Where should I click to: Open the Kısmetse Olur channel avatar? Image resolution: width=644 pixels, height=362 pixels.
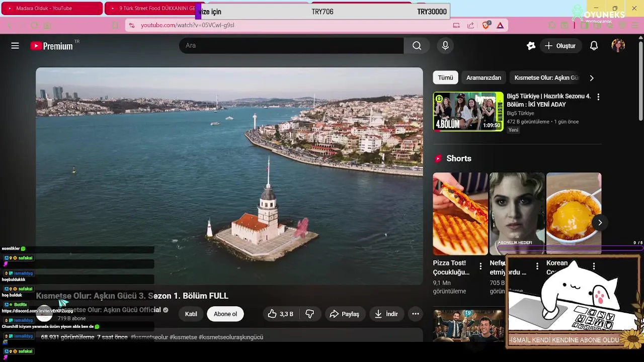click(x=44, y=314)
